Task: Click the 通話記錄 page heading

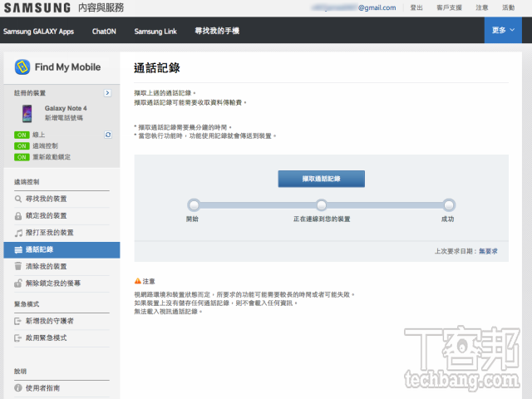Action: pyautogui.click(x=157, y=68)
